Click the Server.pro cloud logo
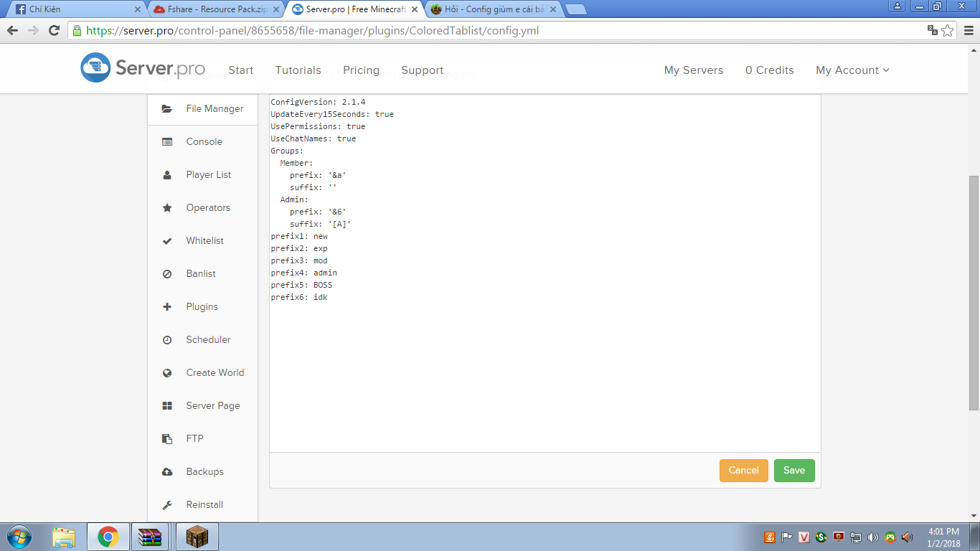Image resolution: width=980 pixels, height=551 pixels. pos(95,67)
